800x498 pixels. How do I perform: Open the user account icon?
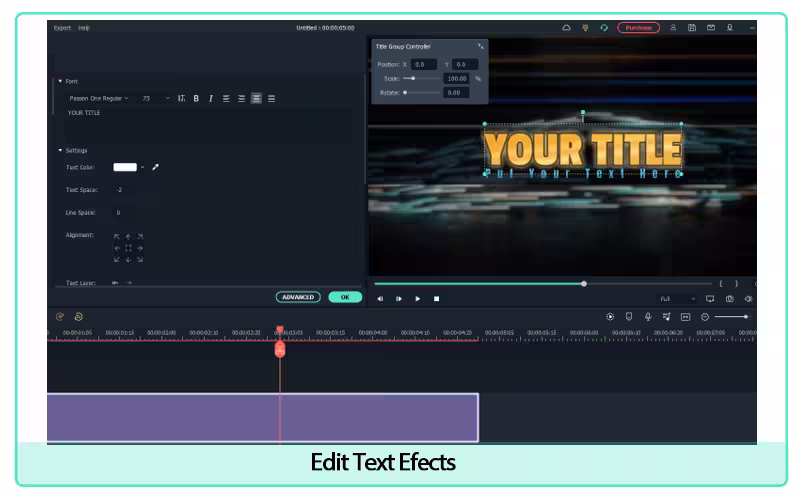click(x=673, y=28)
